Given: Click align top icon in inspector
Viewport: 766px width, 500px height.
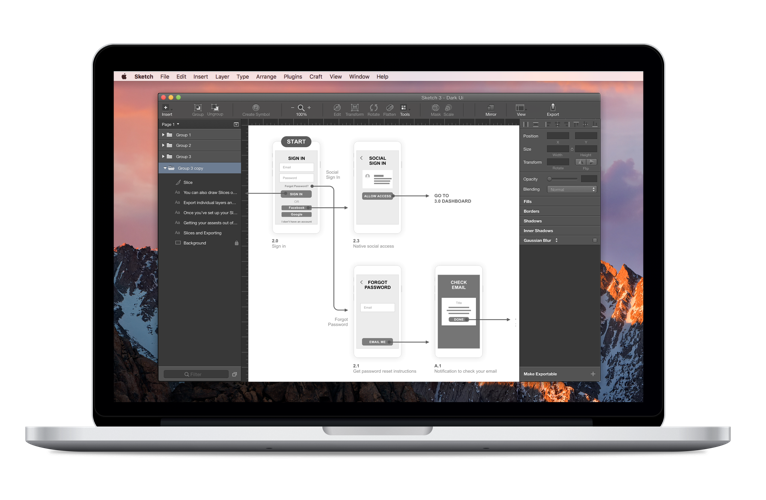Looking at the screenshot, I should (x=576, y=125).
